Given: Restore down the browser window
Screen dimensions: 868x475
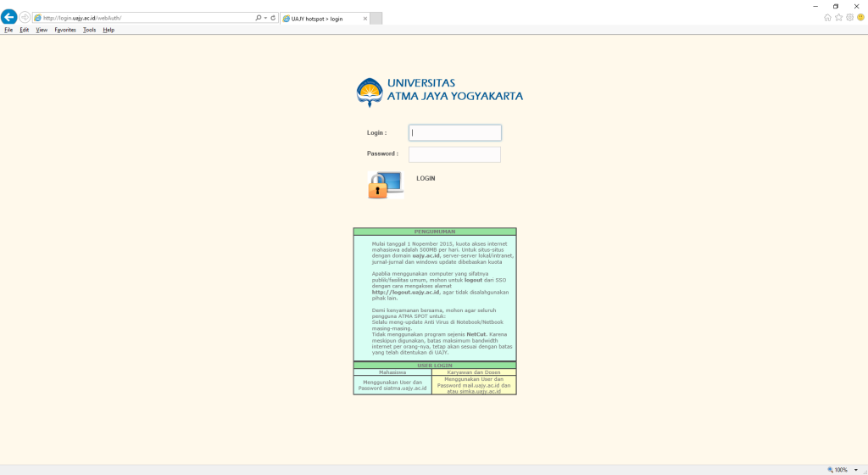Looking at the screenshot, I should coord(836,6).
